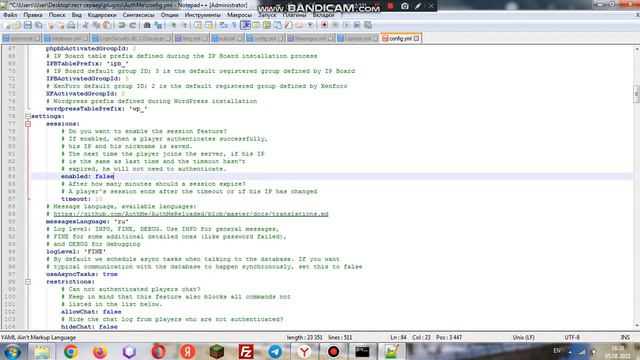640x360 pixels.
Task: Open the Replace toolbar icon
Action: point(158,25)
